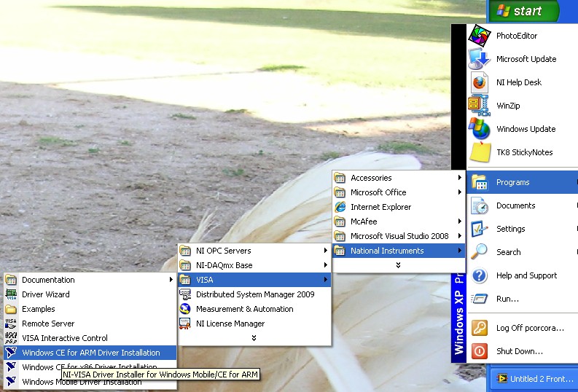Click the Run... icon

click(479, 299)
